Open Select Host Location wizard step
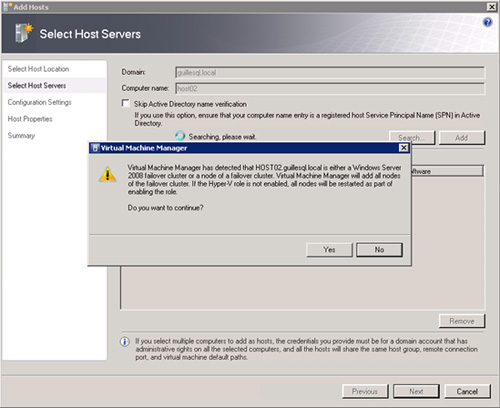 [x=38, y=69]
